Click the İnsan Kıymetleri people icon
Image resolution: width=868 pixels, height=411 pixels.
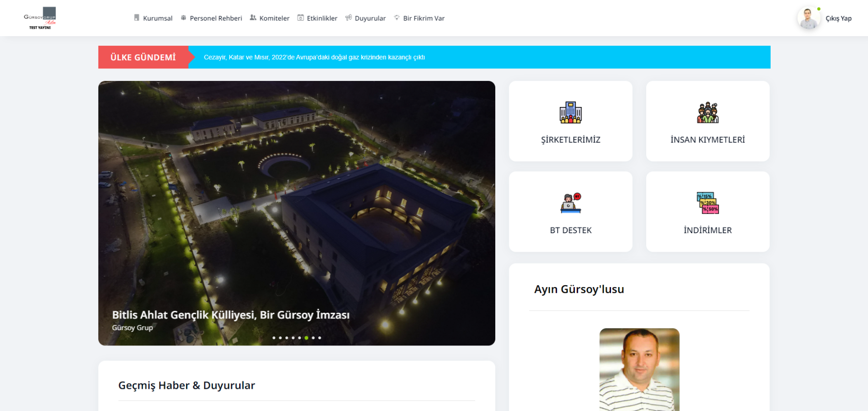pos(707,113)
